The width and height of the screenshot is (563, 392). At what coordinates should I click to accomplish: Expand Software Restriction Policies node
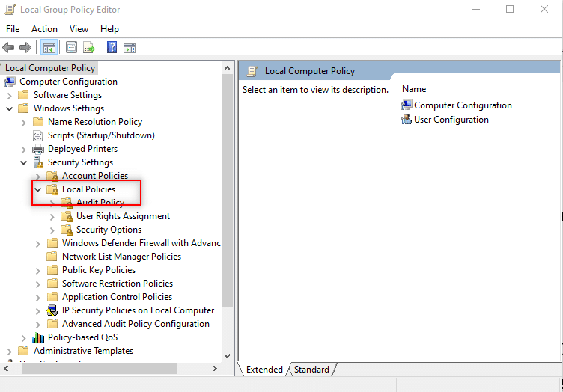tap(38, 284)
